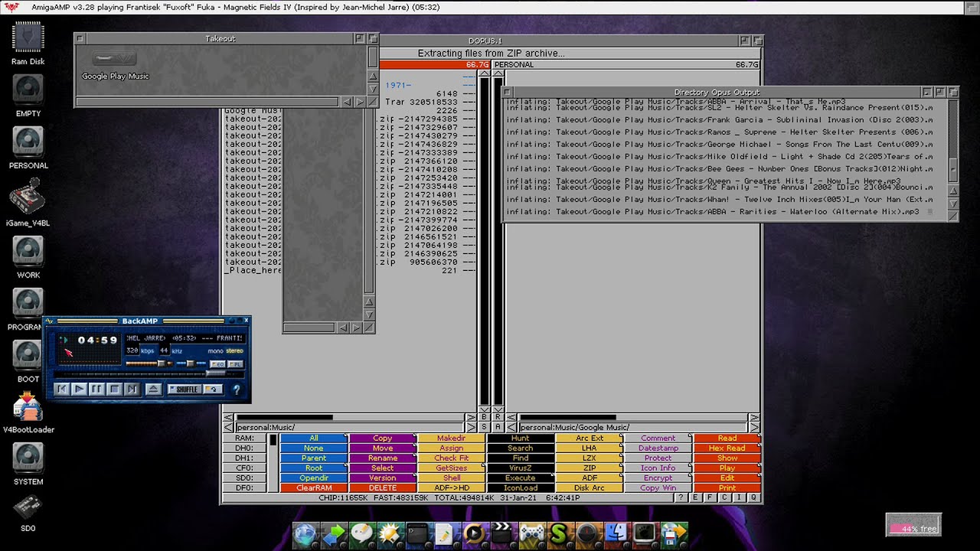Click the green and blue arrows dock icon
This screenshot has width=980, height=551.
[335, 534]
